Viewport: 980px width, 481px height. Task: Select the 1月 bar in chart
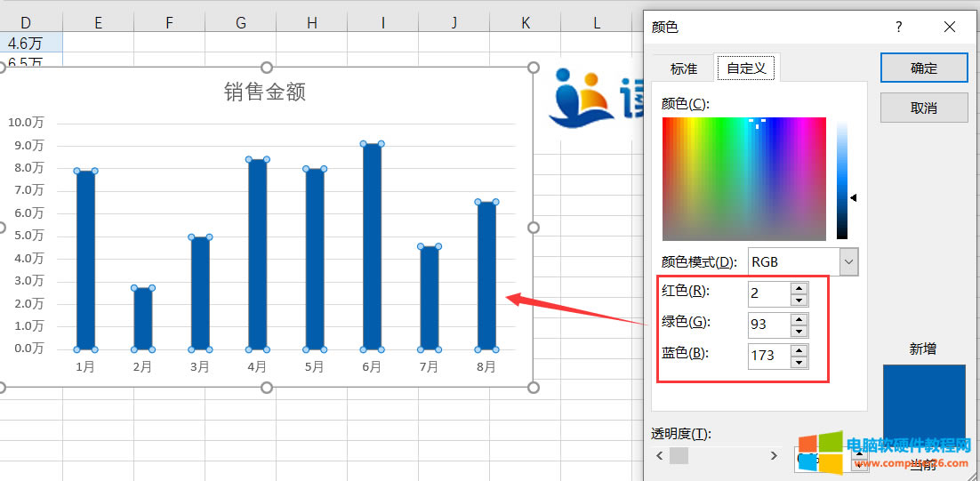click(85, 260)
